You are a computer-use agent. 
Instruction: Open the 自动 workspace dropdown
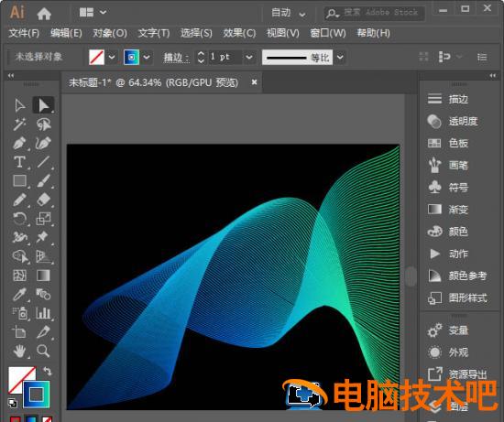point(288,13)
